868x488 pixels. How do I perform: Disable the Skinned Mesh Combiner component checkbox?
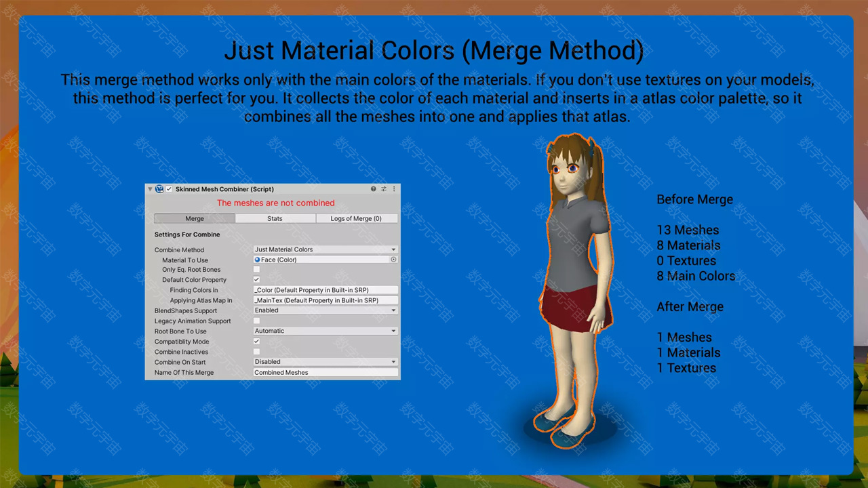tap(170, 189)
